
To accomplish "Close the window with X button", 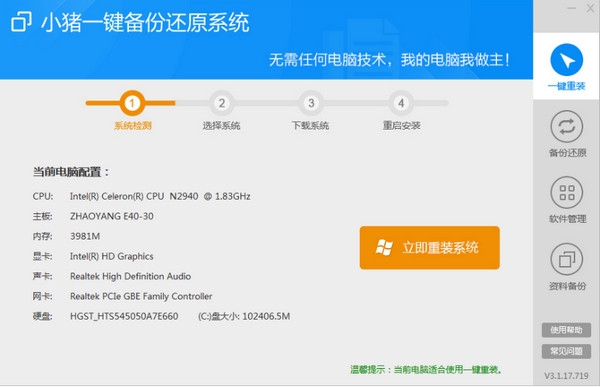I will click(x=590, y=8).
